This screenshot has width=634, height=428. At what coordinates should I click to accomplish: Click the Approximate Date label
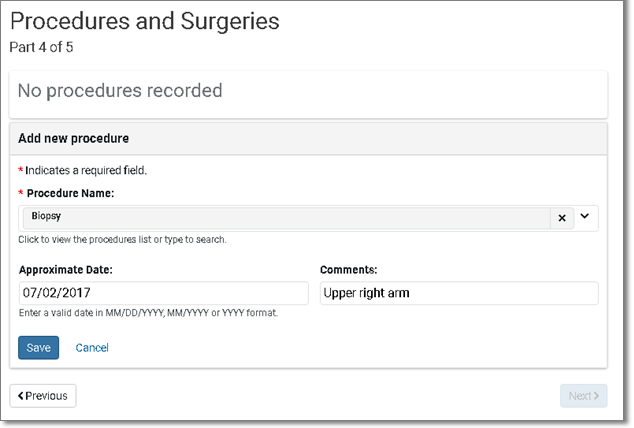tap(66, 270)
